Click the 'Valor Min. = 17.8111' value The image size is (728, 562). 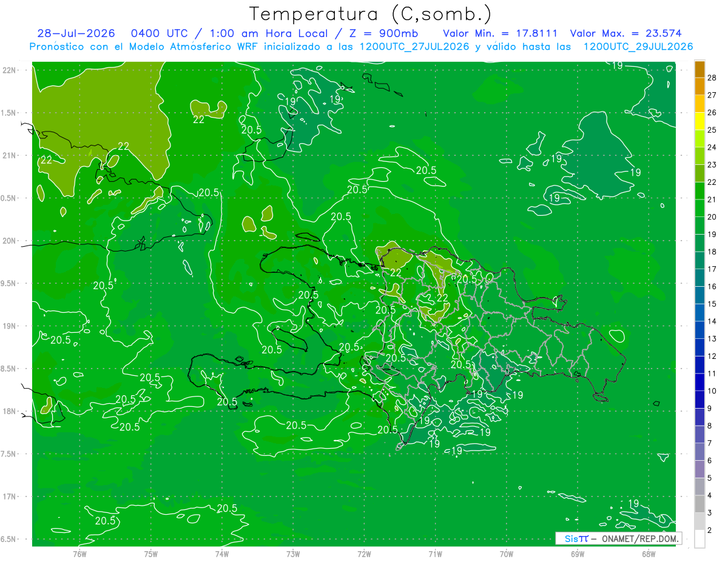pyautogui.click(x=500, y=33)
